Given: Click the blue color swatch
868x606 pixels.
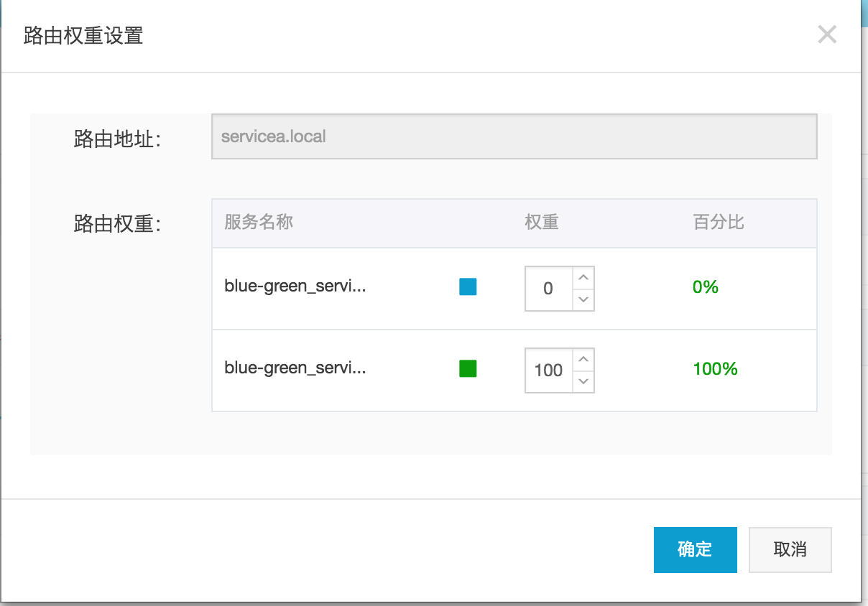Looking at the screenshot, I should click(468, 287).
